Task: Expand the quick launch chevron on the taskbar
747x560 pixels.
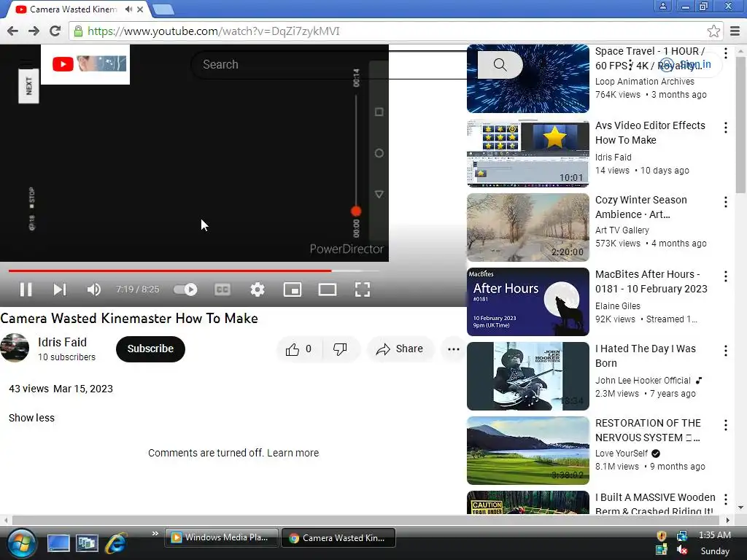Action: (x=155, y=533)
